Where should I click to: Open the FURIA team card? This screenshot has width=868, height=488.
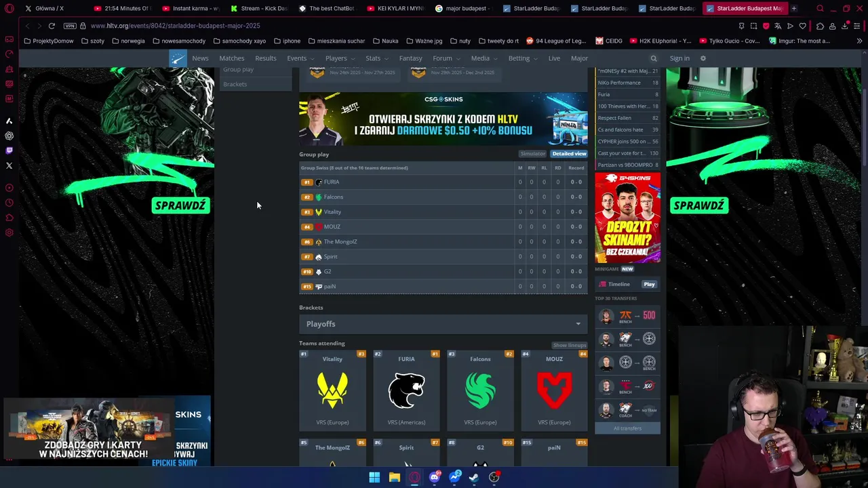[x=406, y=390]
